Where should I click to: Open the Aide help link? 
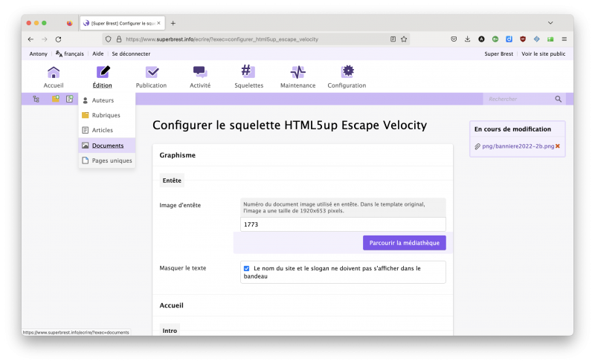[98, 53]
